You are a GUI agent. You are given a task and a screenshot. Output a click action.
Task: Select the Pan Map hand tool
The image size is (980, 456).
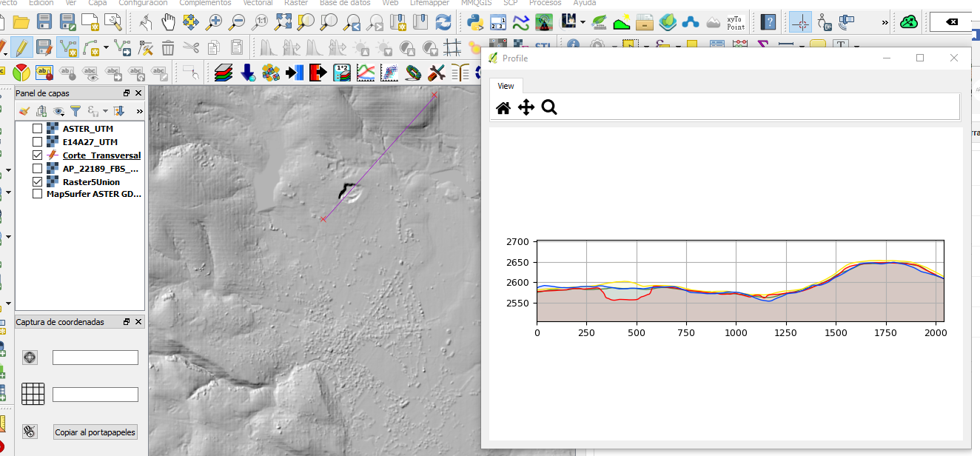(170, 22)
